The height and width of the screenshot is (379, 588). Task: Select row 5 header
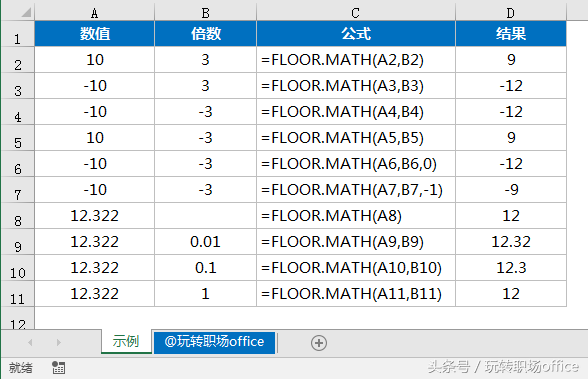click(18, 138)
